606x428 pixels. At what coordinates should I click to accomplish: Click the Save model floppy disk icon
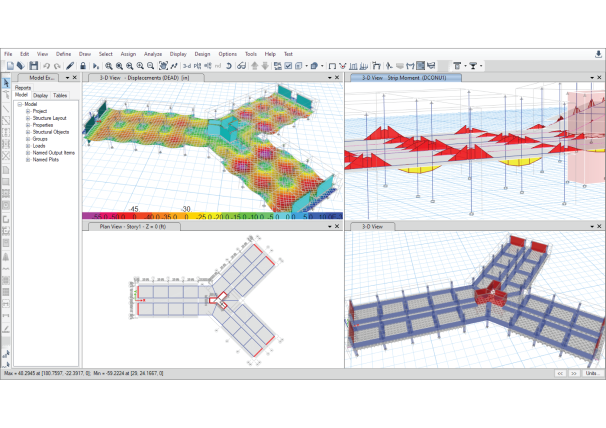pos(34,66)
